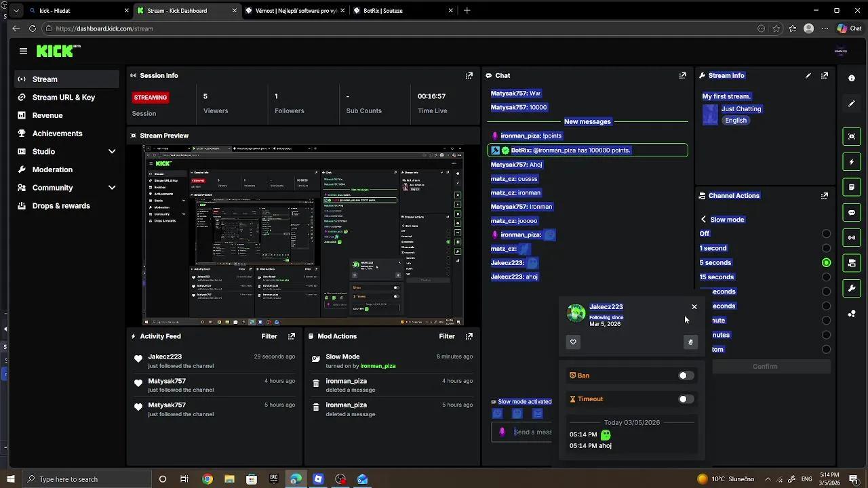868x488 pixels.
Task: Switch to the BotRix | Souteze browser tab
Action: (x=403, y=11)
